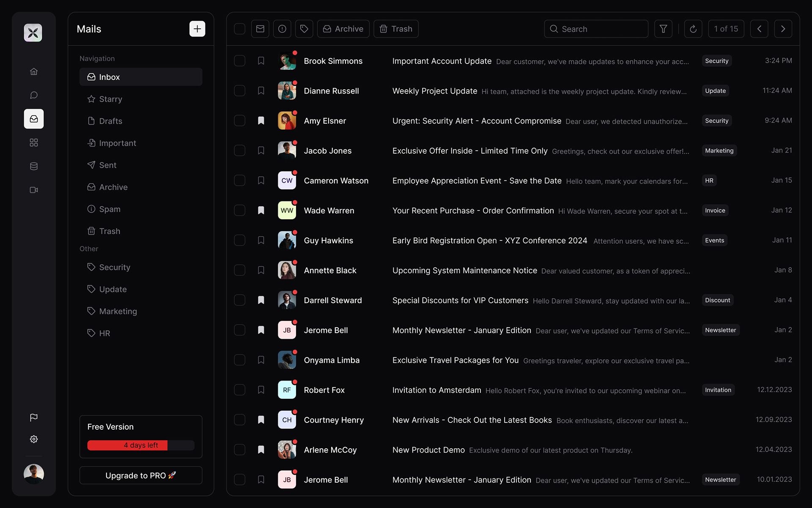Toggle bookmark on Brook Simmons email

[x=261, y=61]
